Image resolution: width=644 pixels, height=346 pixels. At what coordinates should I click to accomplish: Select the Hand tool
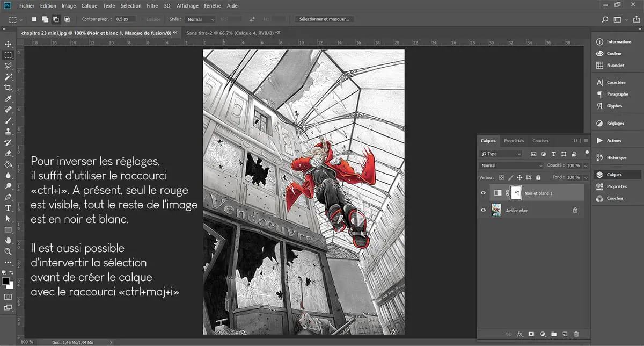click(8, 241)
